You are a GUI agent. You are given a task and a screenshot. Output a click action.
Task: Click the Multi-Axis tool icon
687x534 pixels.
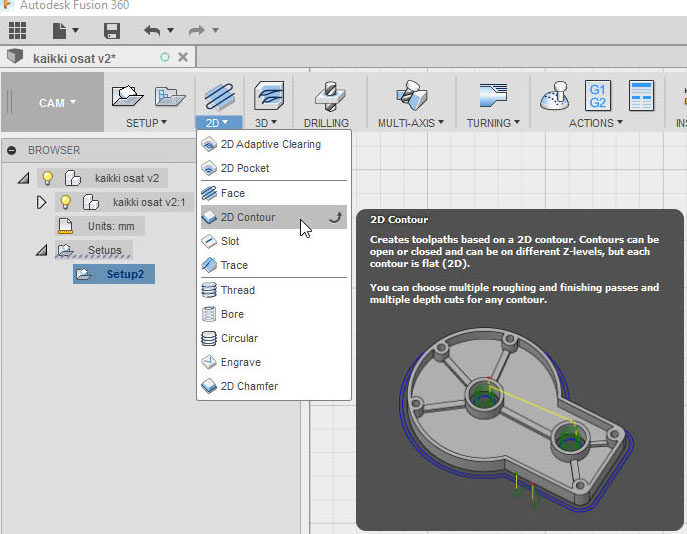point(411,95)
